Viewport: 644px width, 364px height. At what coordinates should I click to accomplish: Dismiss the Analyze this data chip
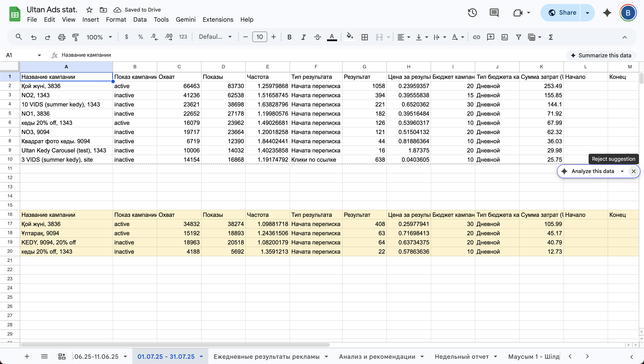coord(633,171)
